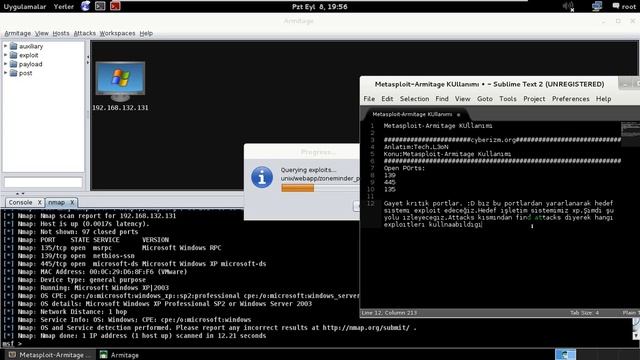
Task: Expand the auxiliary module tree node
Action: pyautogui.click(x=5, y=46)
